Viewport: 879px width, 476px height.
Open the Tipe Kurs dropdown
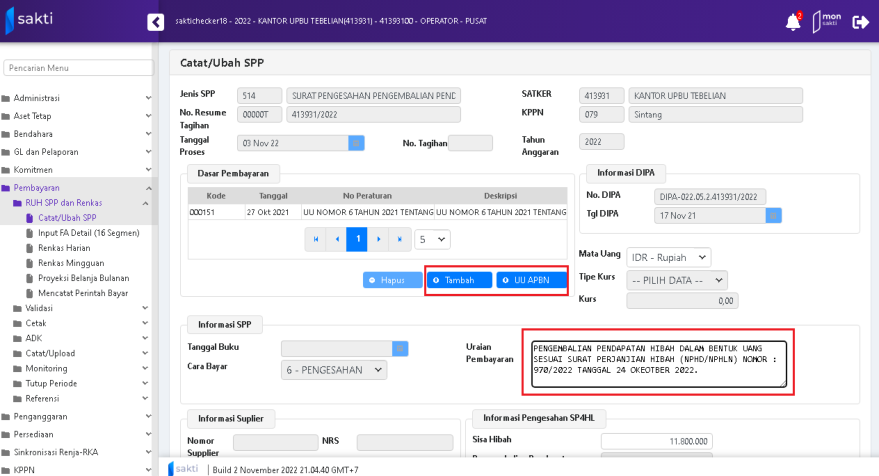tap(677, 279)
